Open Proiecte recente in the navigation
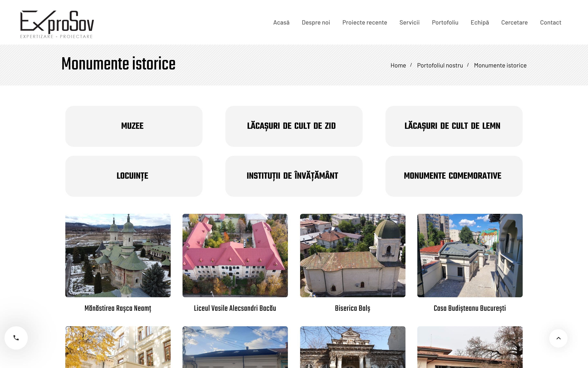 [365, 22]
